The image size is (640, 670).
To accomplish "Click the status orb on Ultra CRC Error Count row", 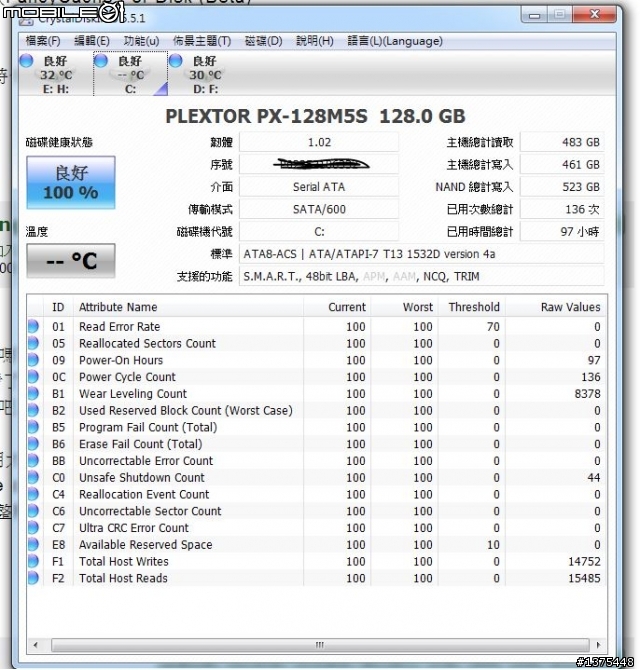I will coord(33,528).
